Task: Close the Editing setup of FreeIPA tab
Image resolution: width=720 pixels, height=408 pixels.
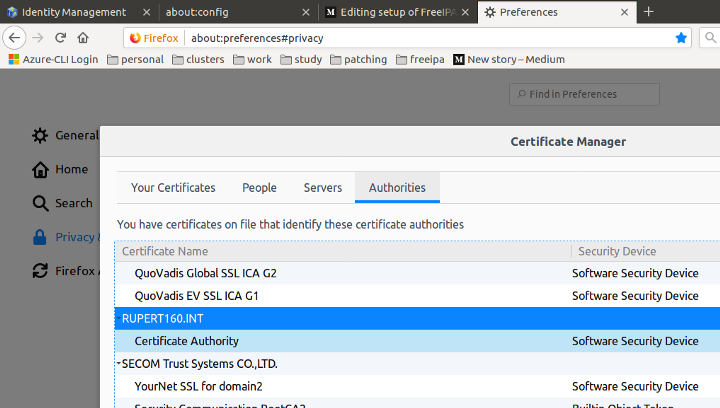Action: pyautogui.click(x=465, y=12)
